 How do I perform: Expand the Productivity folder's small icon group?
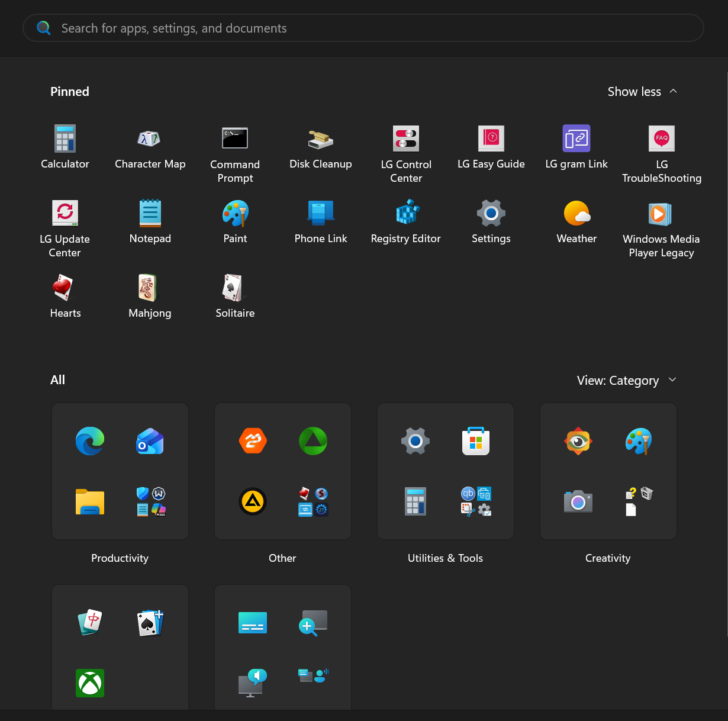[x=150, y=501]
